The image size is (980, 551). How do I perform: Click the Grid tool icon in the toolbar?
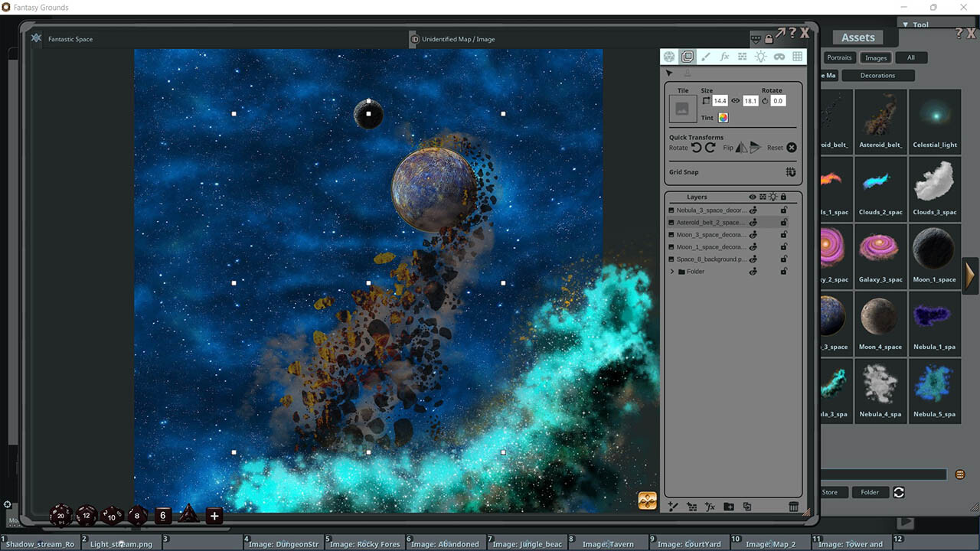coord(798,56)
